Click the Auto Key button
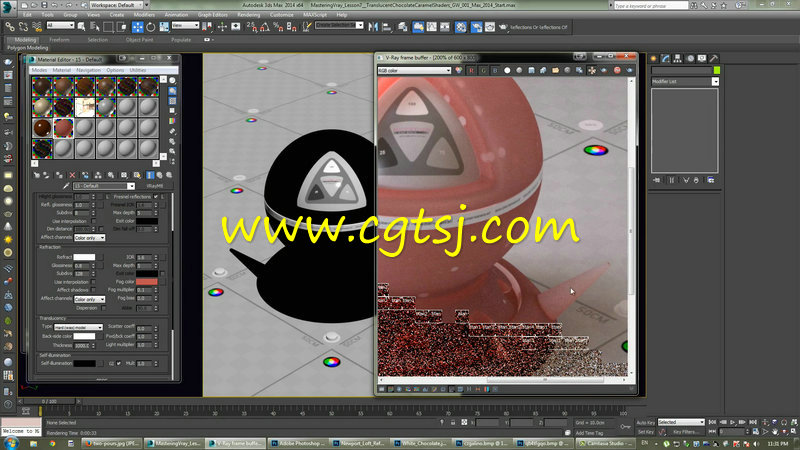Screen dimensions: 800x450 pyautogui.click(x=645, y=423)
